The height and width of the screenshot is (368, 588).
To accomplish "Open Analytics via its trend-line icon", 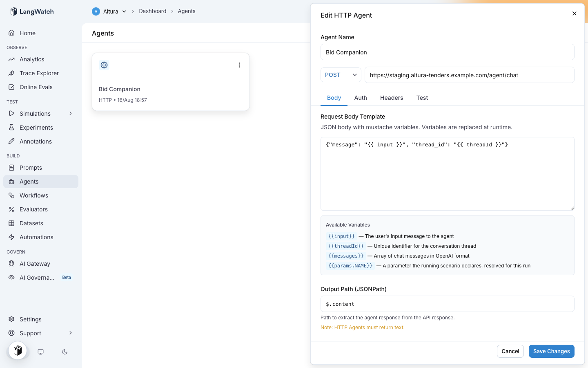I will [x=11, y=59].
